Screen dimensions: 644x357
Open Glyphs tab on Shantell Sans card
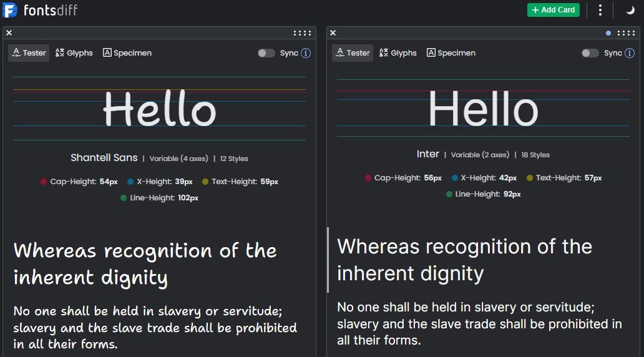(74, 53)
